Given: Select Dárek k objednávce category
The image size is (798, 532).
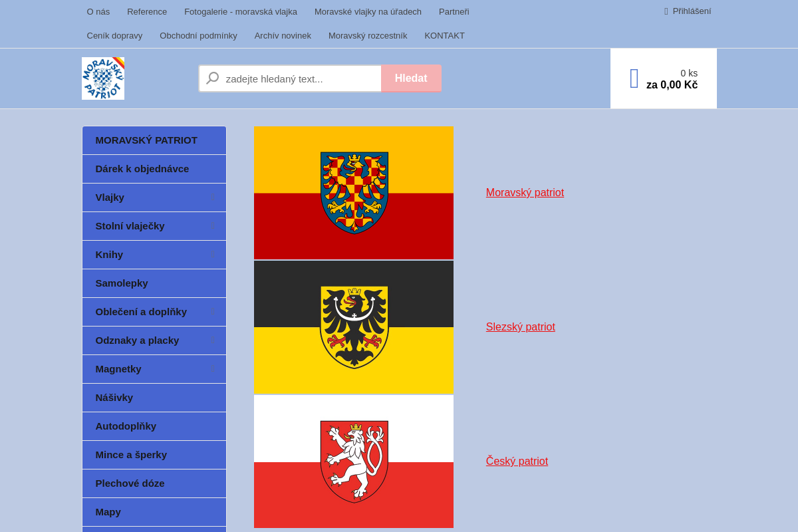Looking at the screenshot, I should (142, 169).
